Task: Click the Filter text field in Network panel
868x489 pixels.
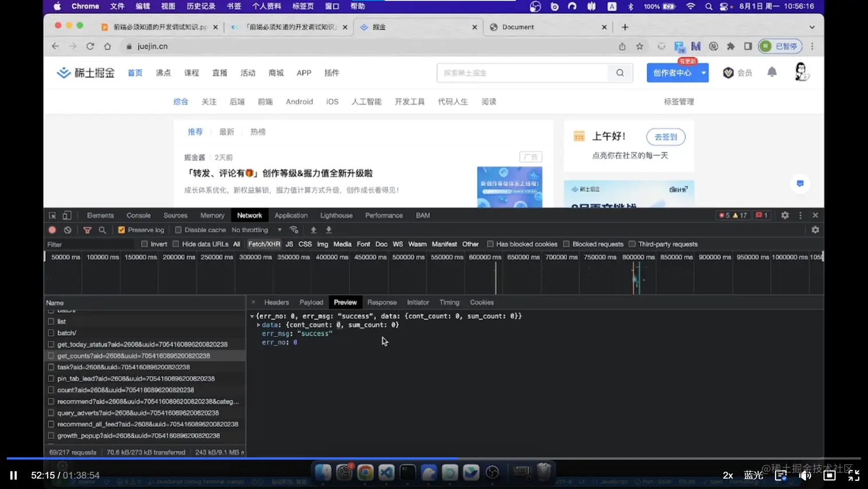Action: coord(89,244)
